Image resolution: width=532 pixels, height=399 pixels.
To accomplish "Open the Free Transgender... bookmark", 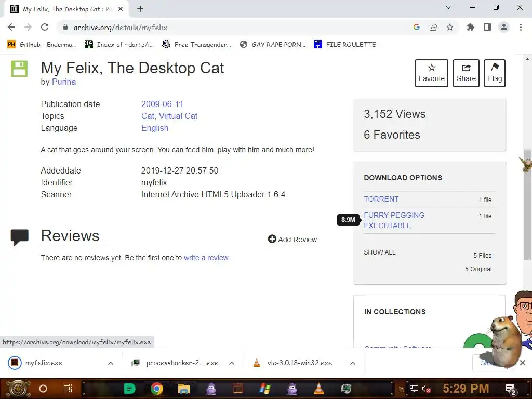I will (x=197, y=45).
